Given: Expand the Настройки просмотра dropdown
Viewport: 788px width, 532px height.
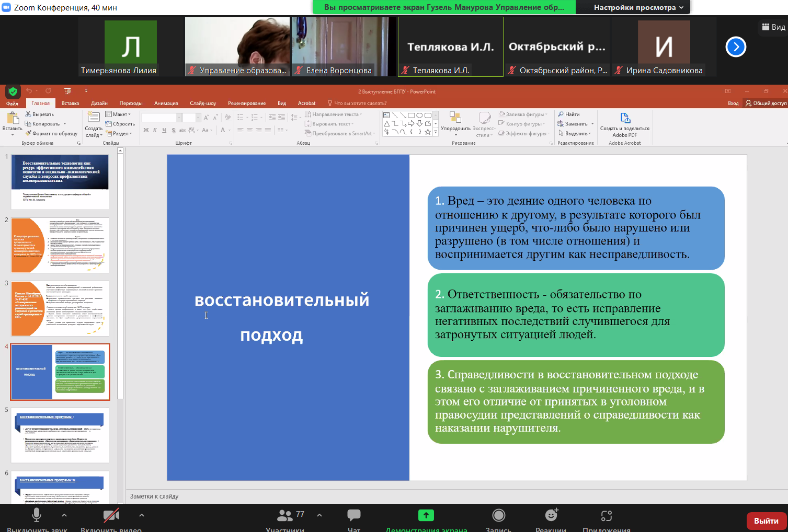Looking at the screenshot, I should click(638, 7).
